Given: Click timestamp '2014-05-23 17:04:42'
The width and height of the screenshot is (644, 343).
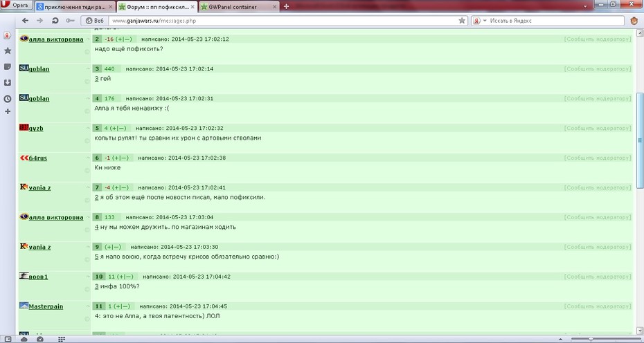Looking at the screenshot, I should click(202, 277).
